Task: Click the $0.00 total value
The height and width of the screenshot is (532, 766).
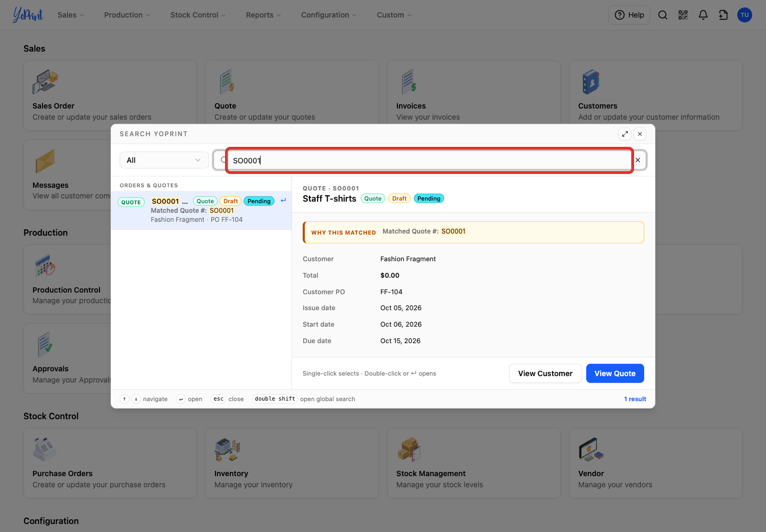Action: point(390,276)
